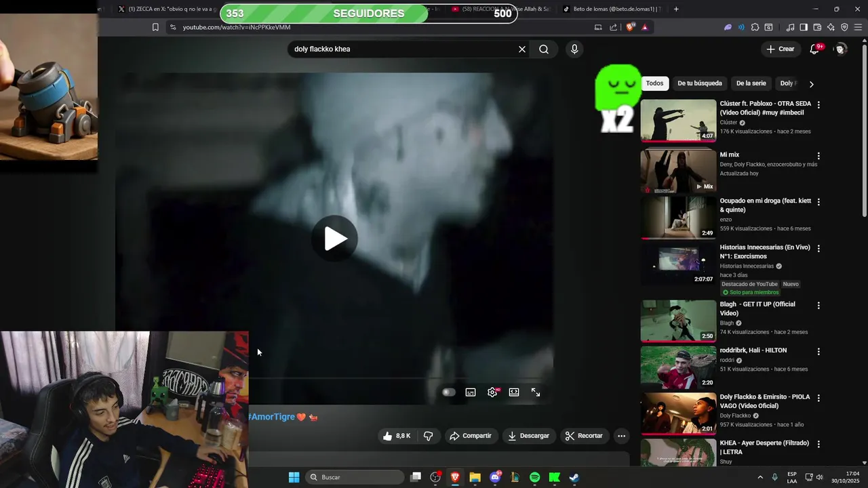Open the Blagh GET IT UP thumbnail
868x488 pixels.
[678, 321]
